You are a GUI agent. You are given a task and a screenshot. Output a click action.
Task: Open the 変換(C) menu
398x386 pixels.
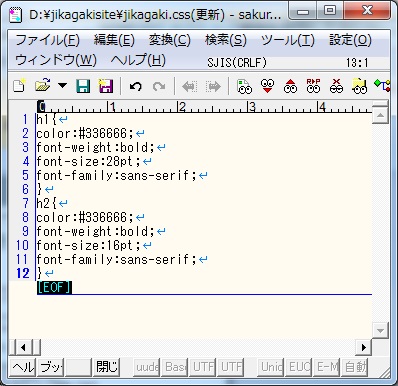click(170, 40)
